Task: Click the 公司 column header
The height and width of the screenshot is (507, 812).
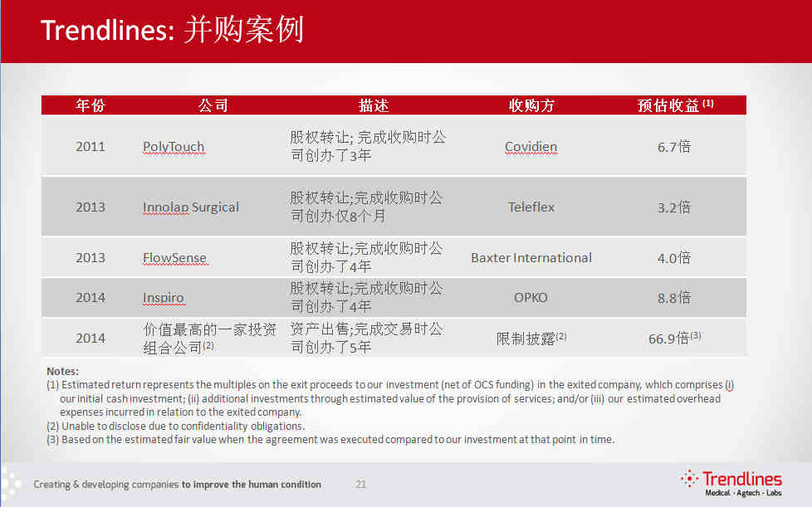Action: 213,105
